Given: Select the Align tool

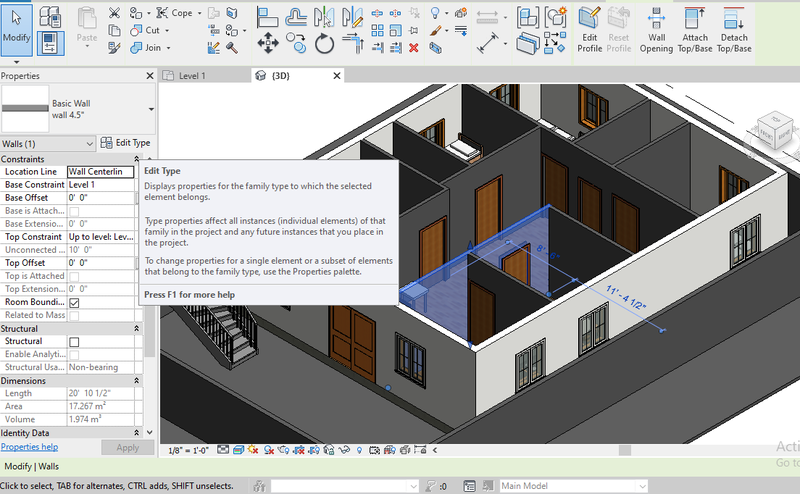Looking at the screenshot, I should [x=267, y=17].
